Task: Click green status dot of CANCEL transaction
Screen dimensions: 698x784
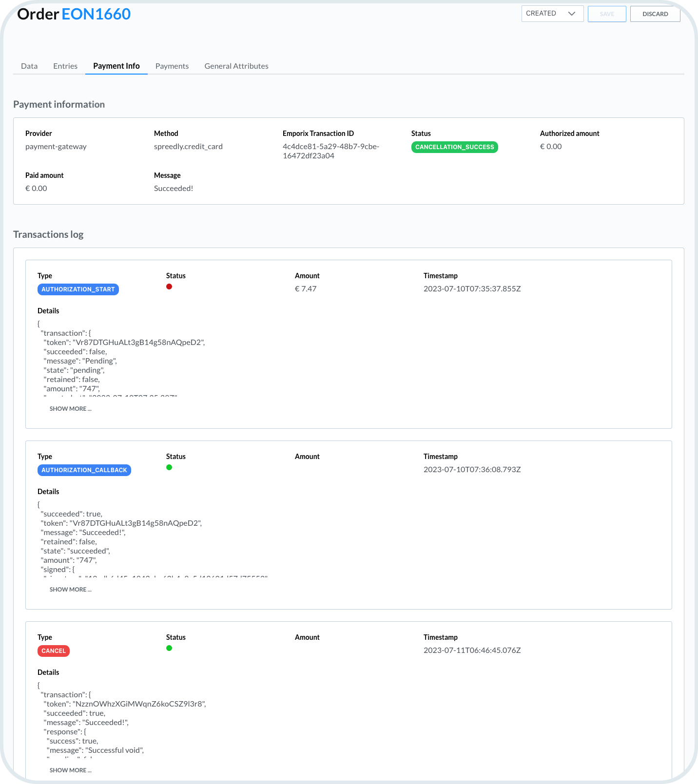Action: click(x=169, y=648)
